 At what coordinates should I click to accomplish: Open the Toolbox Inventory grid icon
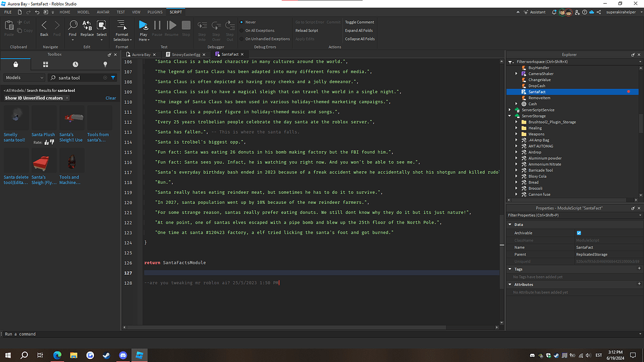(x=45, y=65)
